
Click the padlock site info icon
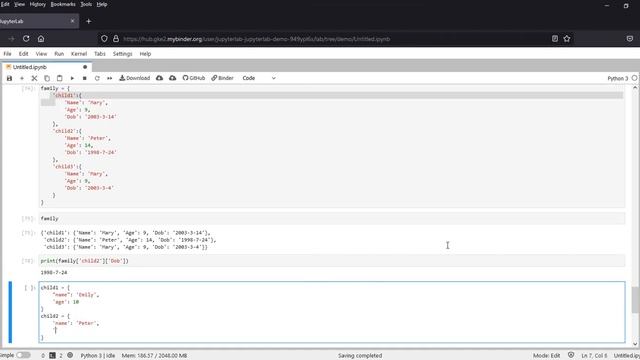116,39
